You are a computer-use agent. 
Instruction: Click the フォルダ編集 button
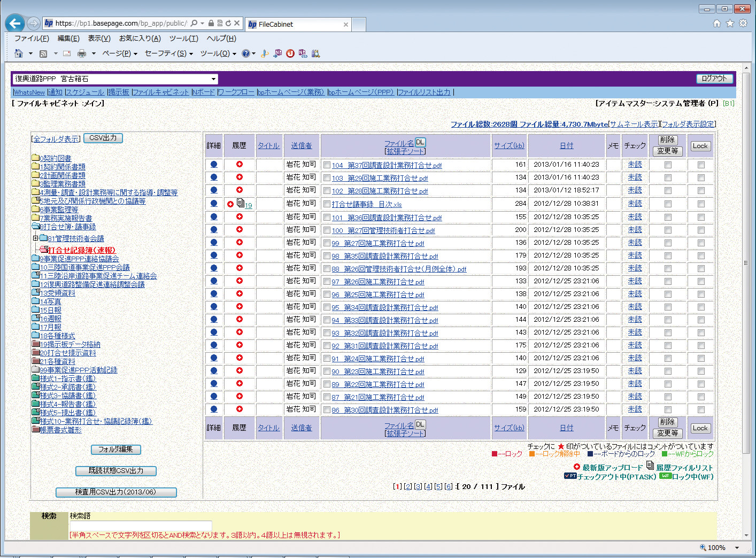pyautogui.click(x=116, y=449)
